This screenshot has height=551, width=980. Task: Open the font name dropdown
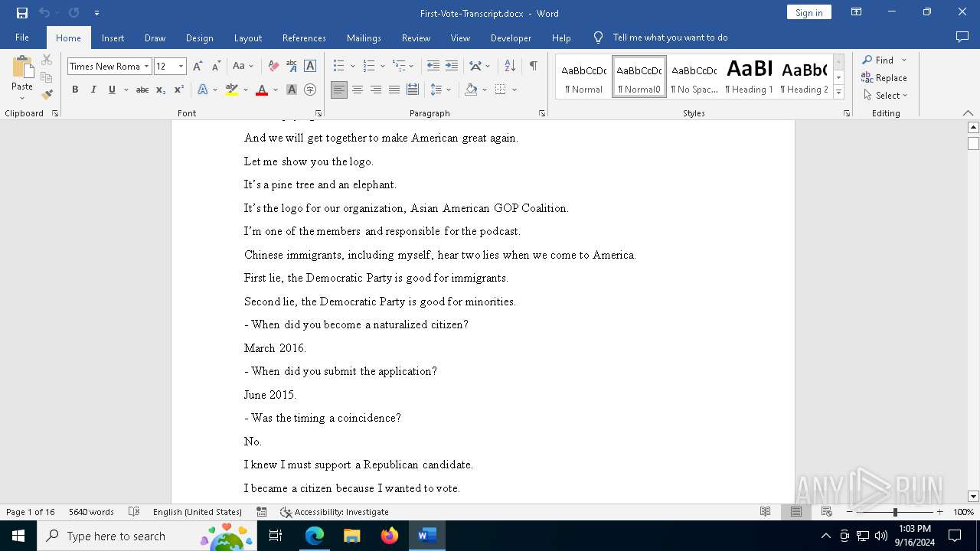(146, 67)
